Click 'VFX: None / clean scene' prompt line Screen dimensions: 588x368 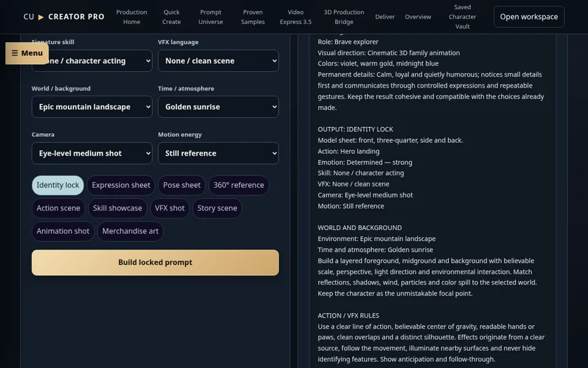coord(353,184)
